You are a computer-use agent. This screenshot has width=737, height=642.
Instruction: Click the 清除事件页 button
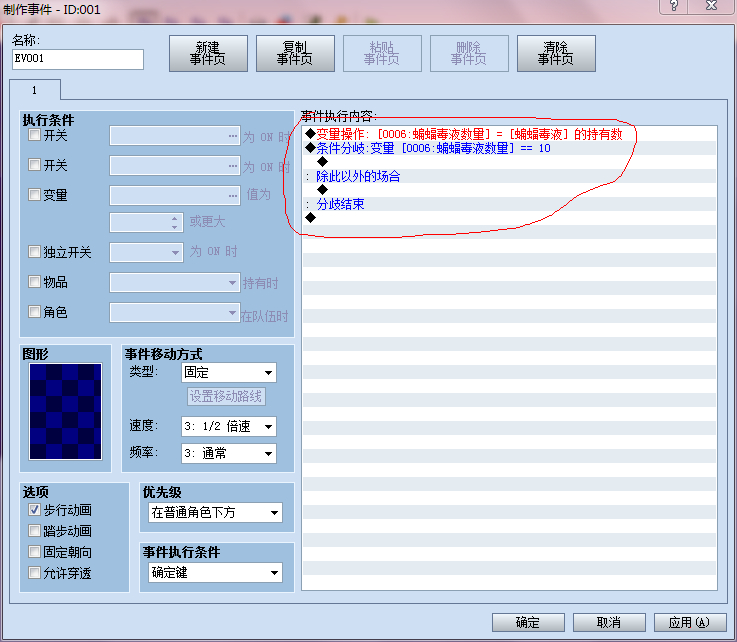pyautogui.click(x=556, y=53)
